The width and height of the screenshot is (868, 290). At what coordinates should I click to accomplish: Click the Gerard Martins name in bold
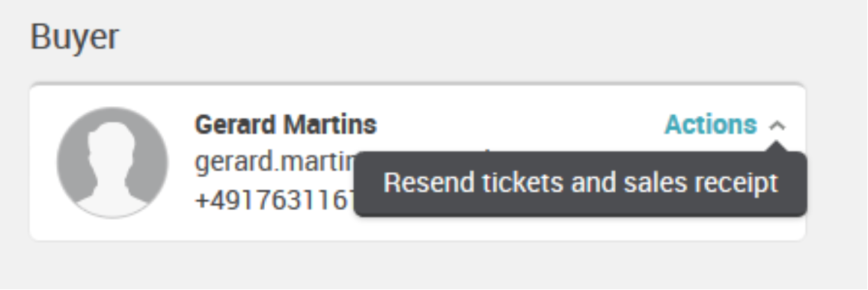coord(286,125)
